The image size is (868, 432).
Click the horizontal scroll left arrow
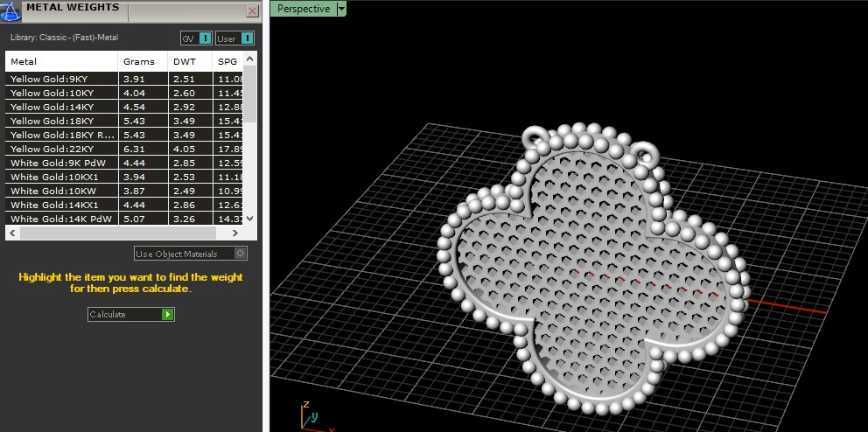(13, 233)
